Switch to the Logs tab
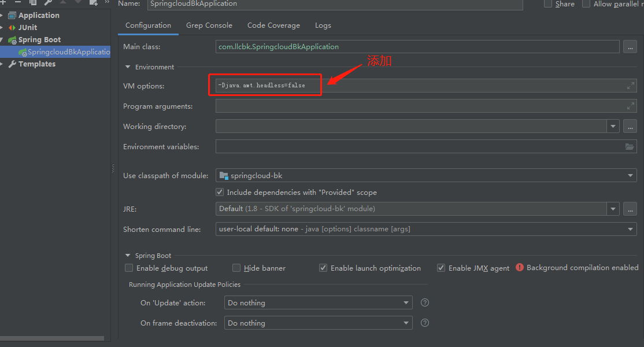 coord(323,25)
